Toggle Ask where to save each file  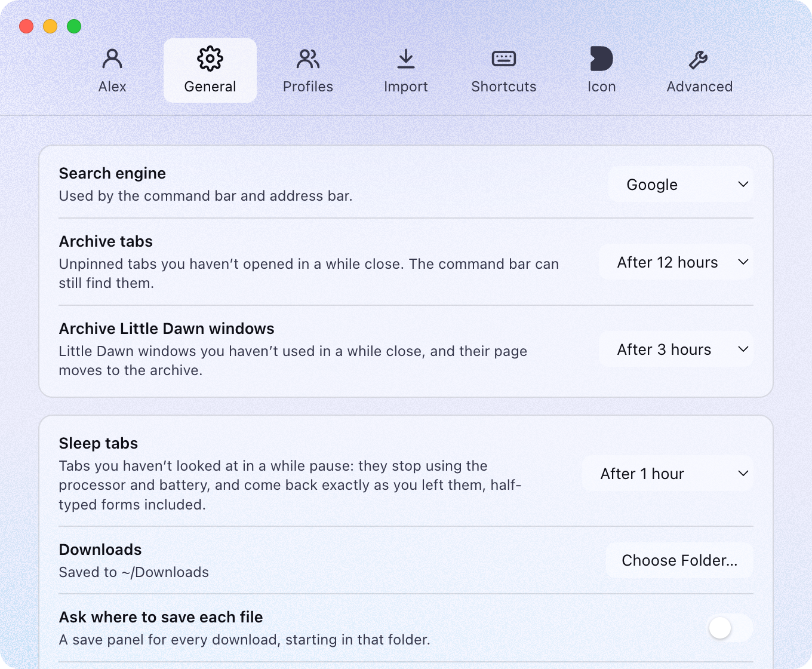click(x=730, y=628)
